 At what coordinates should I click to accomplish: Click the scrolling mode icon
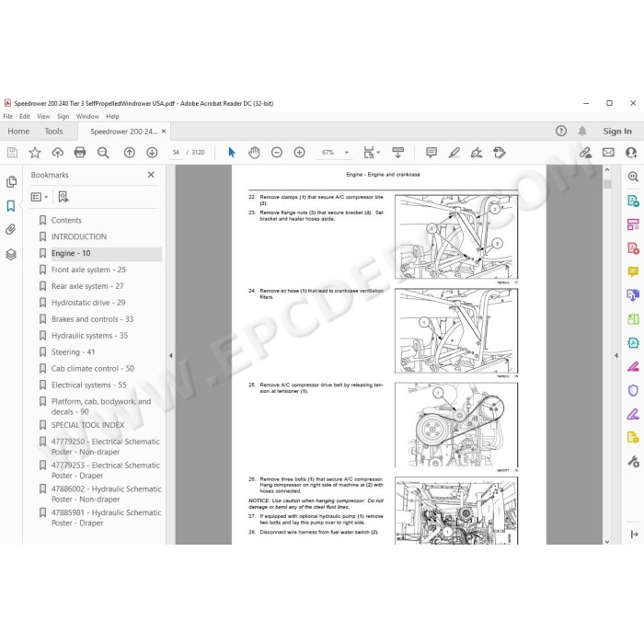click(x=397, y=153)
